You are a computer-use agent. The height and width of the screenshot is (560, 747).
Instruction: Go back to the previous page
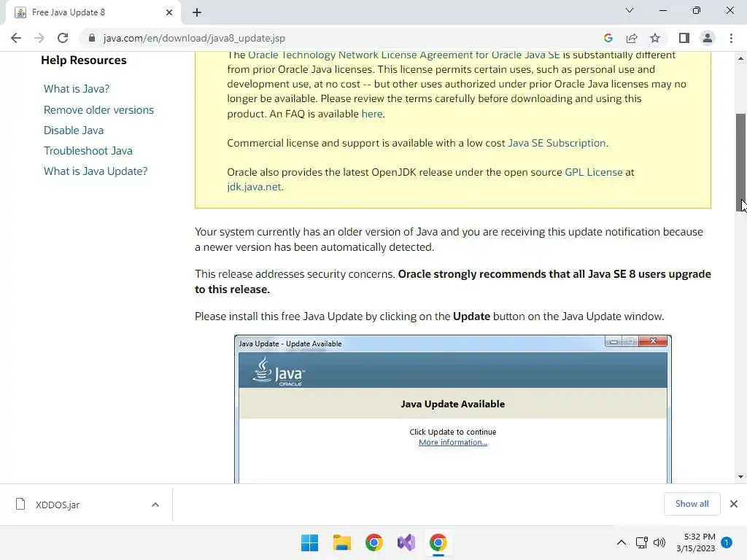pyautogui.click(x=16, y=38)
